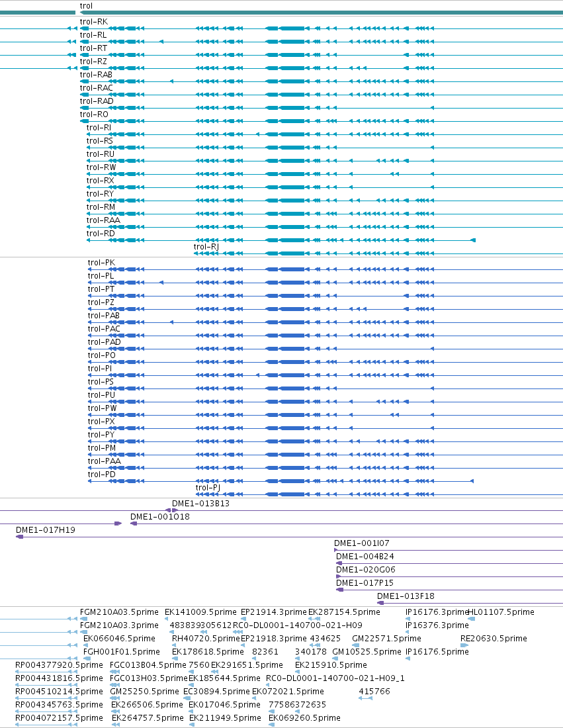Open the trol-RK transcript label
563x728 pixels.
pyautogui.click(x=94, y=21)
